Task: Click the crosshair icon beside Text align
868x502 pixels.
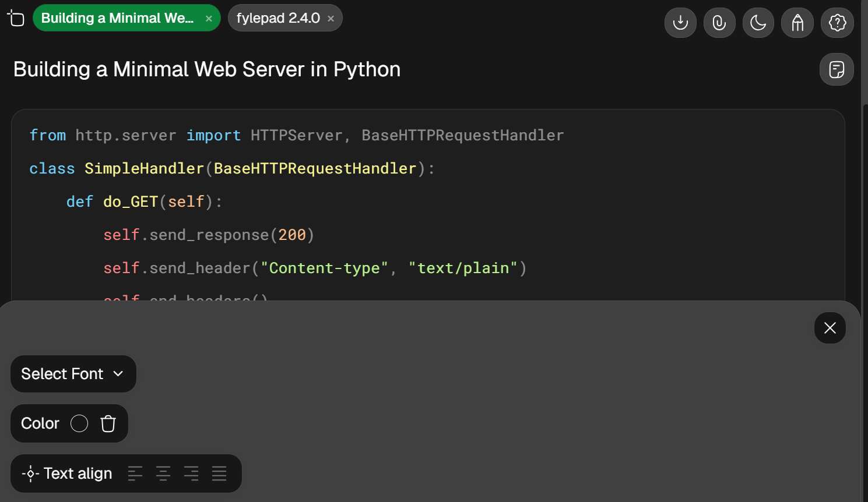Action: coord(30,473)
